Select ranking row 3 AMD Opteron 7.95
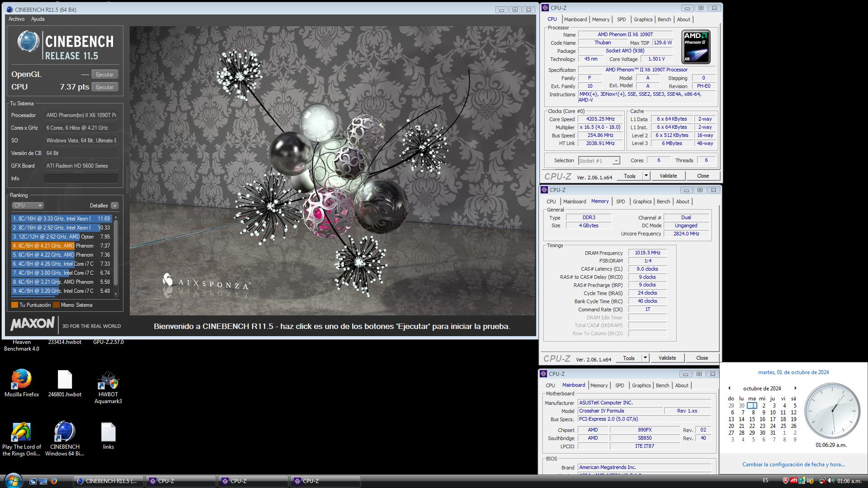Image resolution: width=868 pixels, height=488 pixels. click(61, 237)
